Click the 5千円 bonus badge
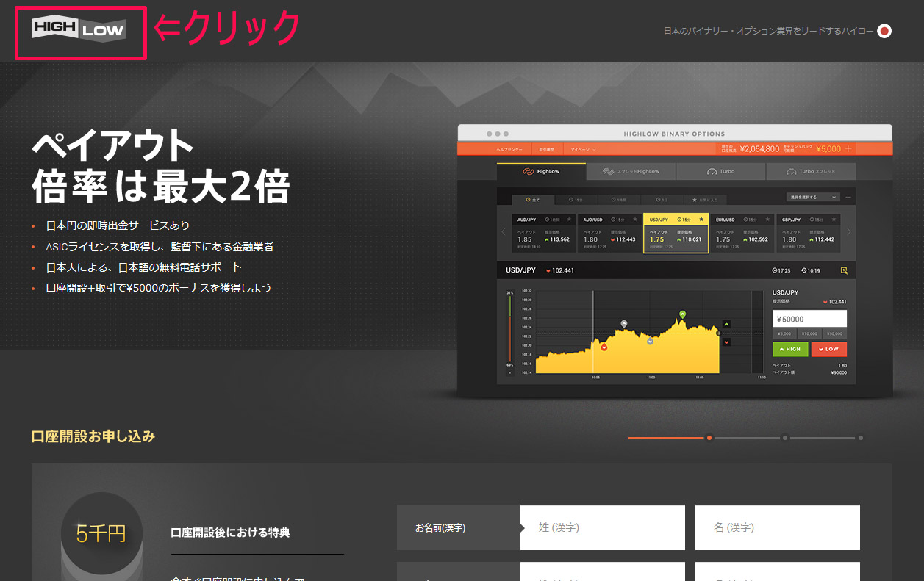The height and width of the screenshot is (581, 924). point(101,533)
